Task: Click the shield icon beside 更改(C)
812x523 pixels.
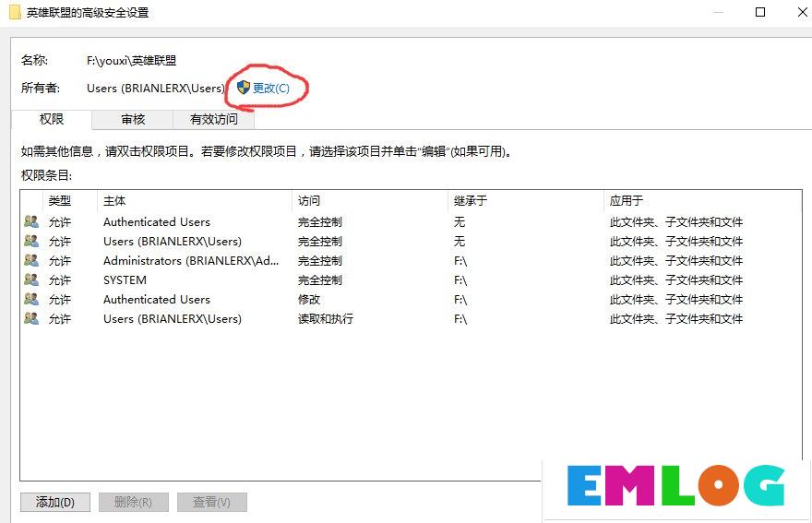Action: point(243,88)
